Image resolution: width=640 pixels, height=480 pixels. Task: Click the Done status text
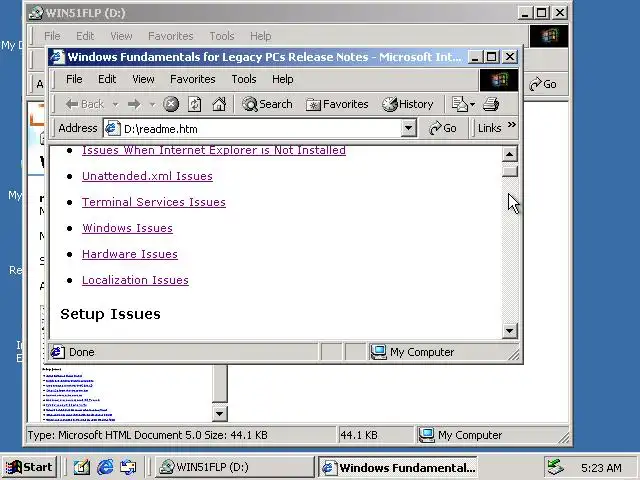coord(82,352)
